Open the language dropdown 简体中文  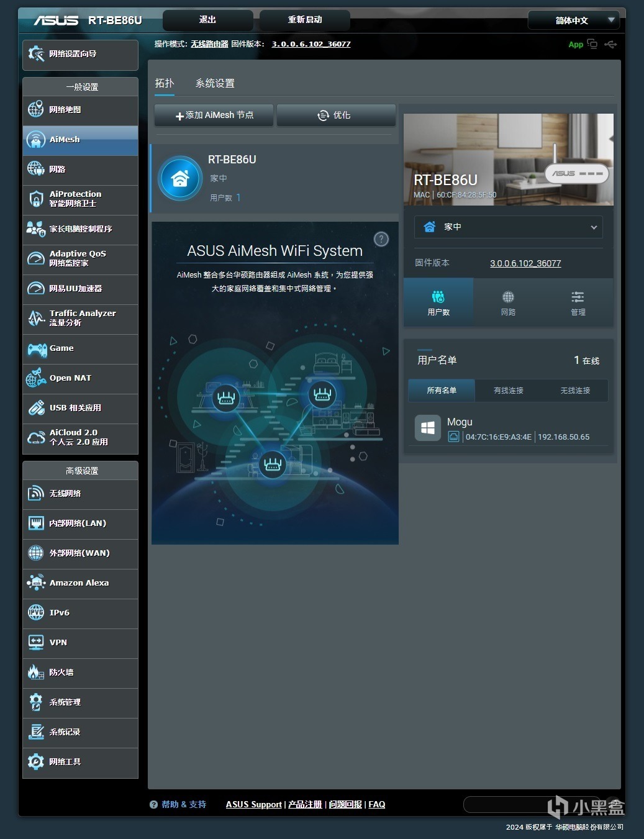pos(574,20)
